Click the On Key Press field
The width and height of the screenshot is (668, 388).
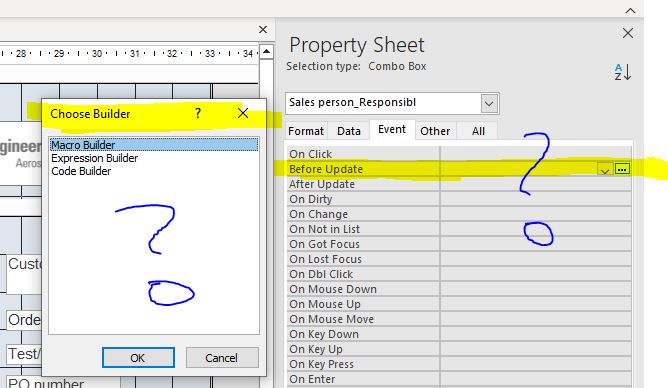[536, 364]
